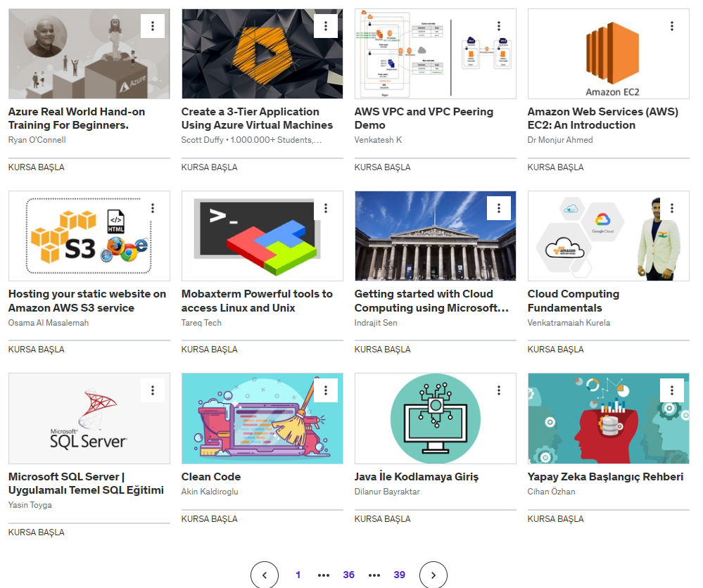Open Mobaxterm Powerful tools course title
Image resolution: width=703 pixels, height=588 pixels.
click(257, 301)
